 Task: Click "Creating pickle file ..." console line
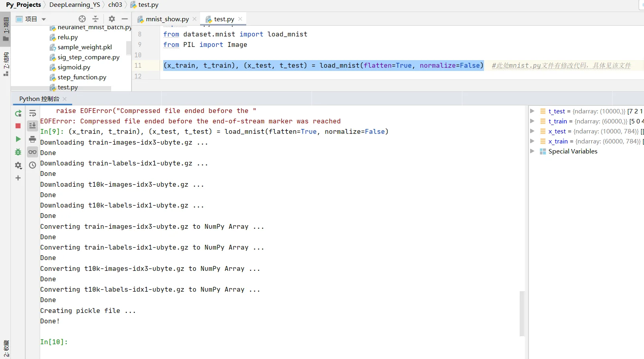pyautogui.click(x=88, y=311)
